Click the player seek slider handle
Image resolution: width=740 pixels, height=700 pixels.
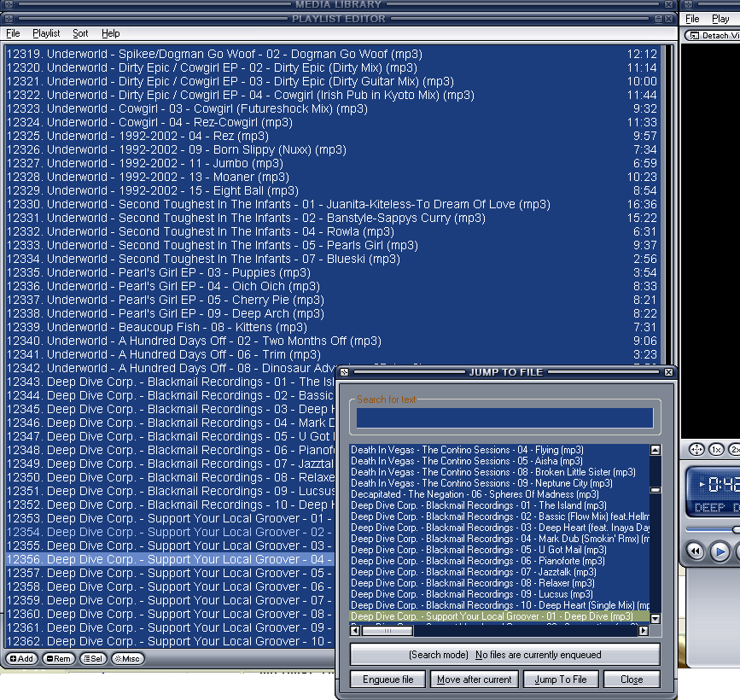pos(737,529)
